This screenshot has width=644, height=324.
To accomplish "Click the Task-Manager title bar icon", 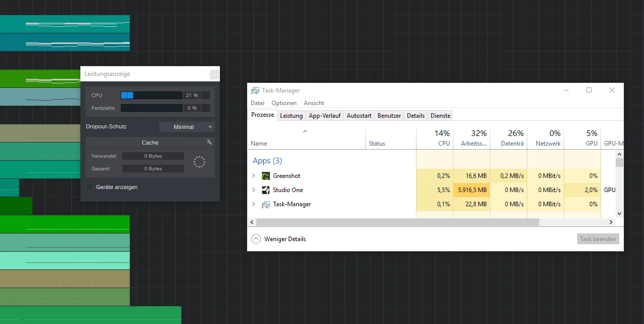I will point(255,90).
